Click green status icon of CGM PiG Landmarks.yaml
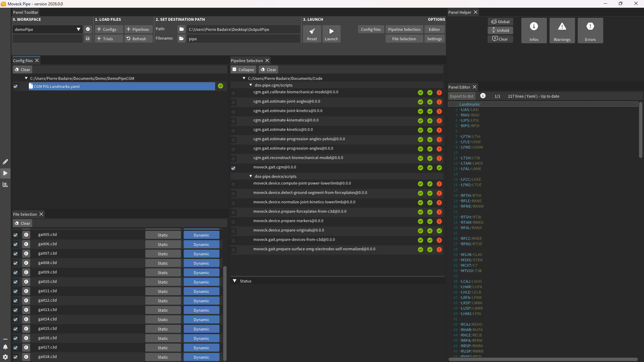 point(220,86)
